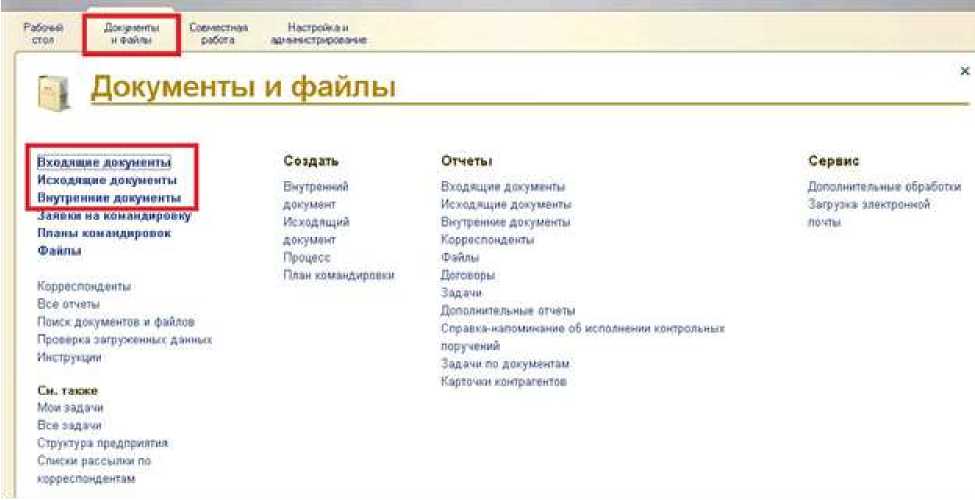Open the Входящие документы report under Отчеты
The image size is (975, 500).
click(502, 186)
